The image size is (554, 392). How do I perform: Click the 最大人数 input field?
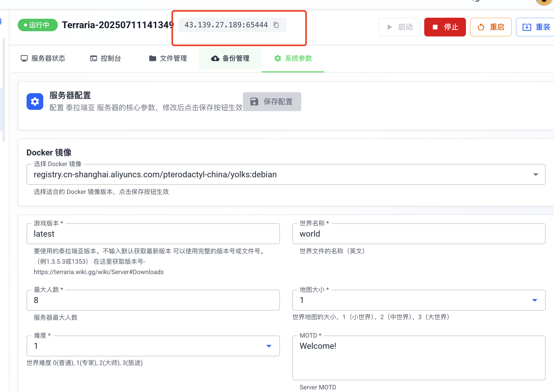click(153, 300)
